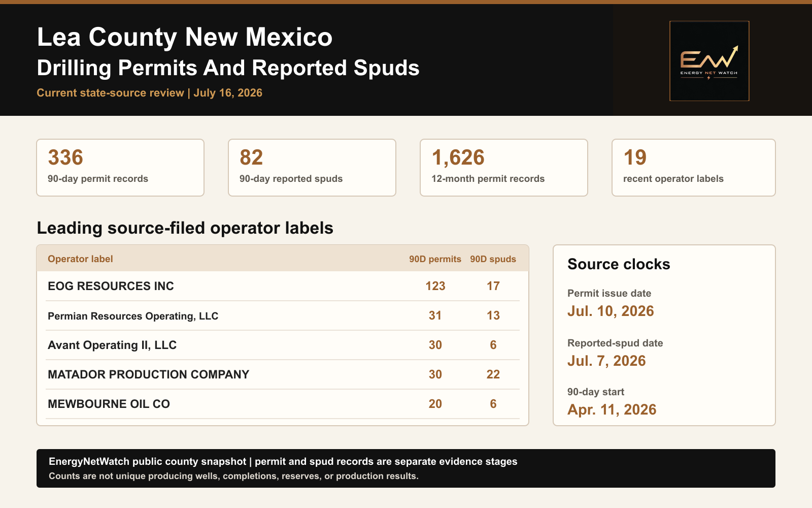Viewport: 812px width, 508px height.
Task: Open the 19 recent operator labels card
Action: tap(694, 168)
